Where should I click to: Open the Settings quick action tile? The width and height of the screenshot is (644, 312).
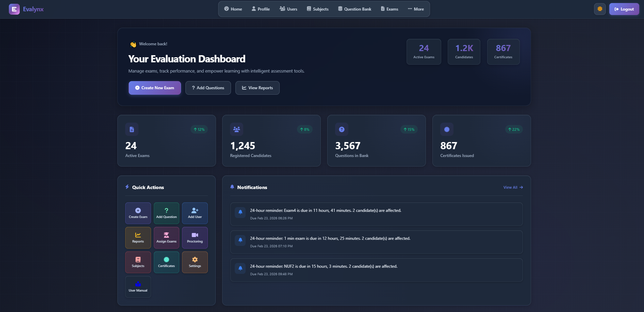pos(195,262)
